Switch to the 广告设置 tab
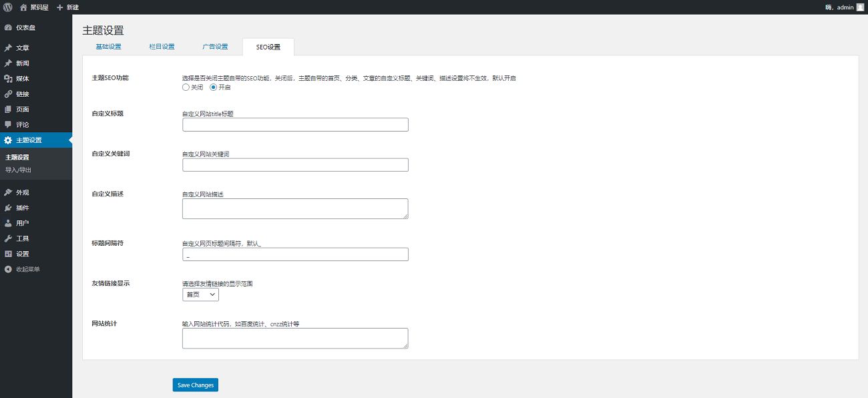The height and width of the screenshot is (398, 868). (215, 47)
